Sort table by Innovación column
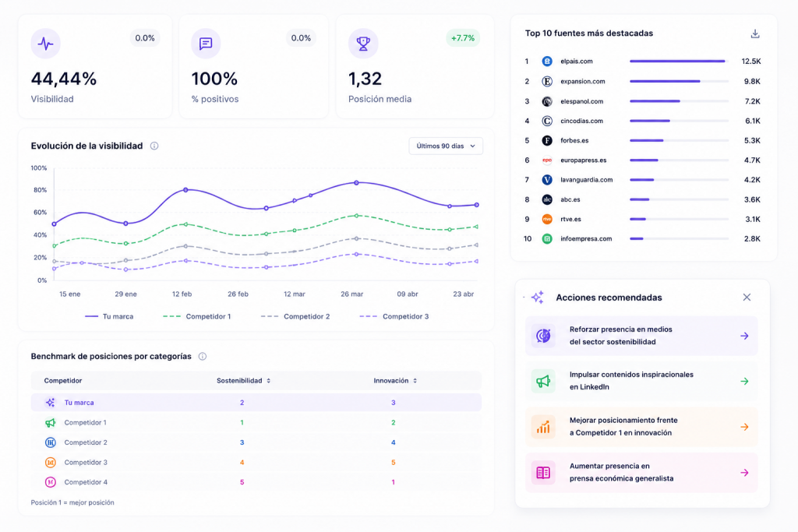The width and height of the screenshot is (798, 532). 395,380
